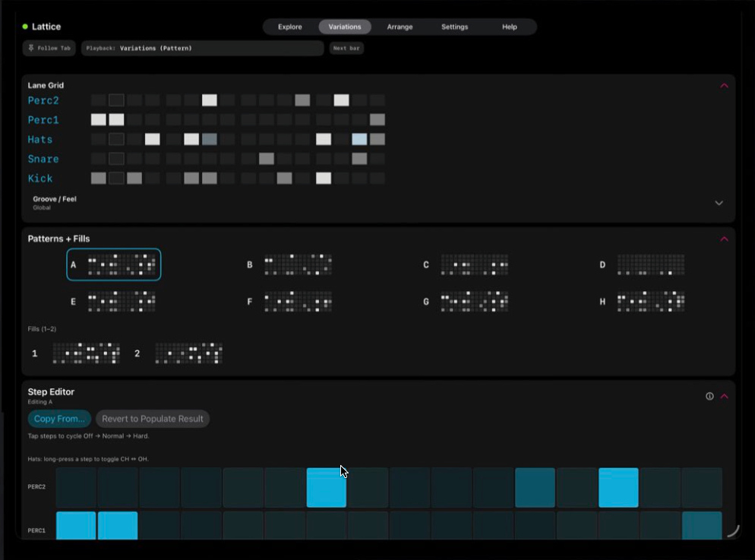Toggle PERC2 step 14 in Step Editor
Viewport: 755px width, 560px height.
619,487
